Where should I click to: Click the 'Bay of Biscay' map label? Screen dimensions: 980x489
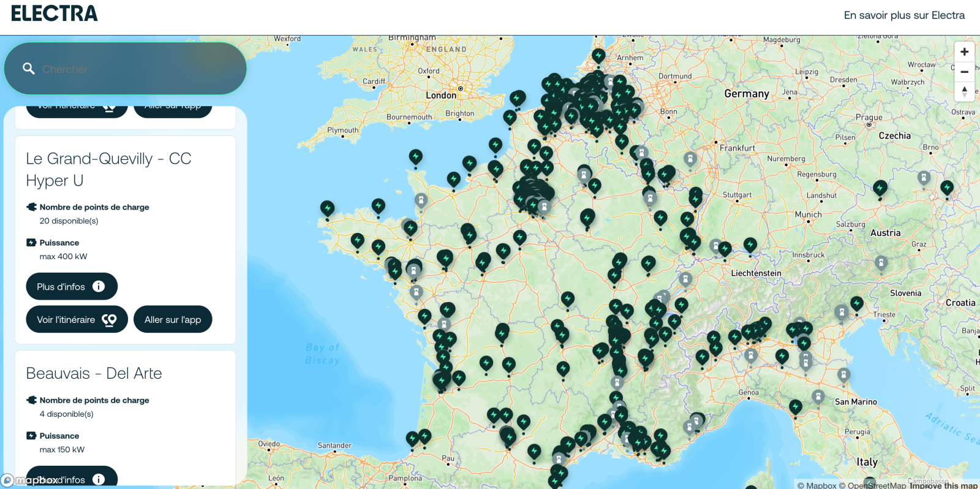tap(323, 354)
